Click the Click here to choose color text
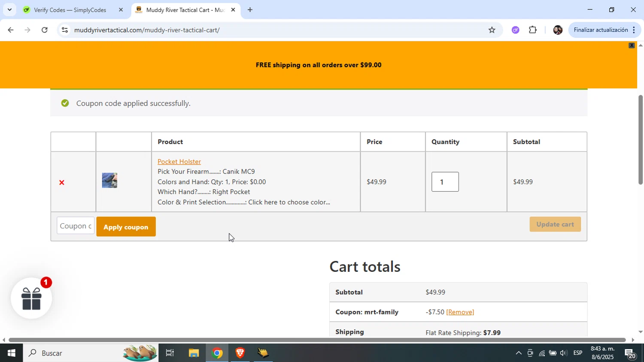 pyautogui.click(x=289, y=202)
